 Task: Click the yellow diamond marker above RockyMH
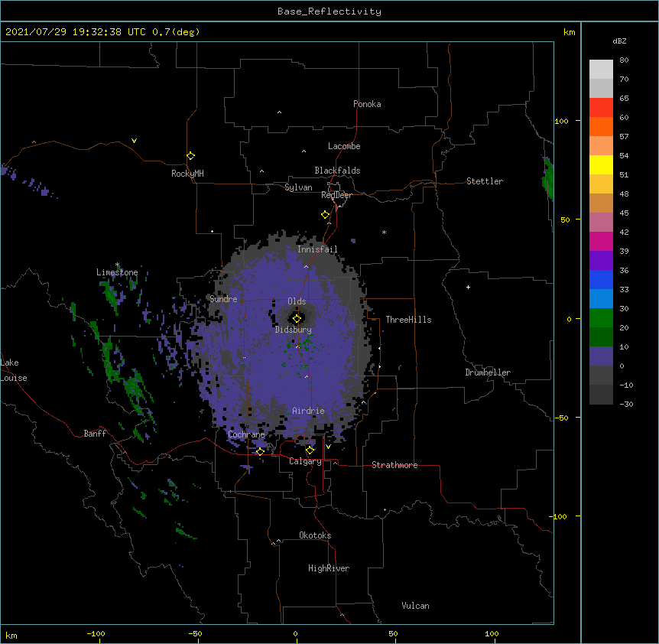191,156
